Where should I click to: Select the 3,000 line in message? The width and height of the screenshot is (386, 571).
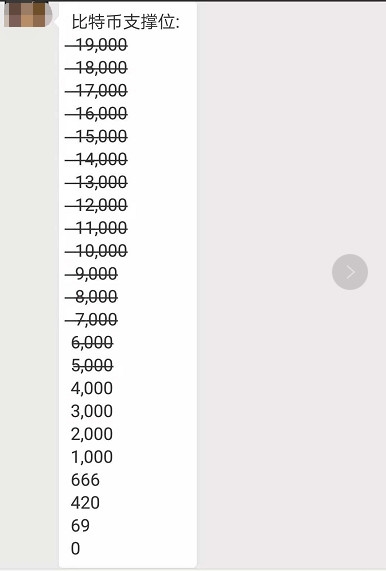(x=92, y=411)
